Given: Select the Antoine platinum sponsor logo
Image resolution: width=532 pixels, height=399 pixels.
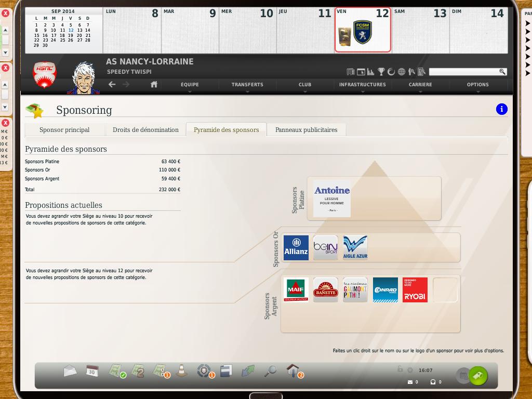Looking at the screenshot, I should tap(332, 199).
